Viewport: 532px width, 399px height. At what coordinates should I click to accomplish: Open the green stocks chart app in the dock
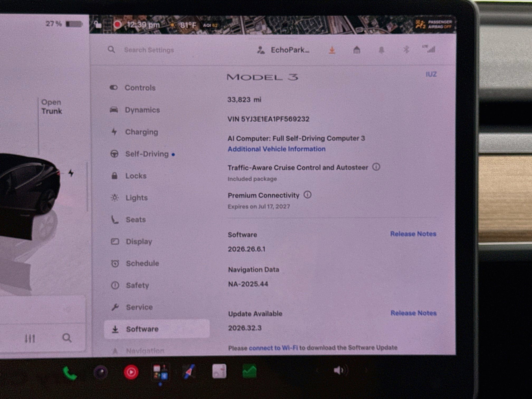coord(249,371)
